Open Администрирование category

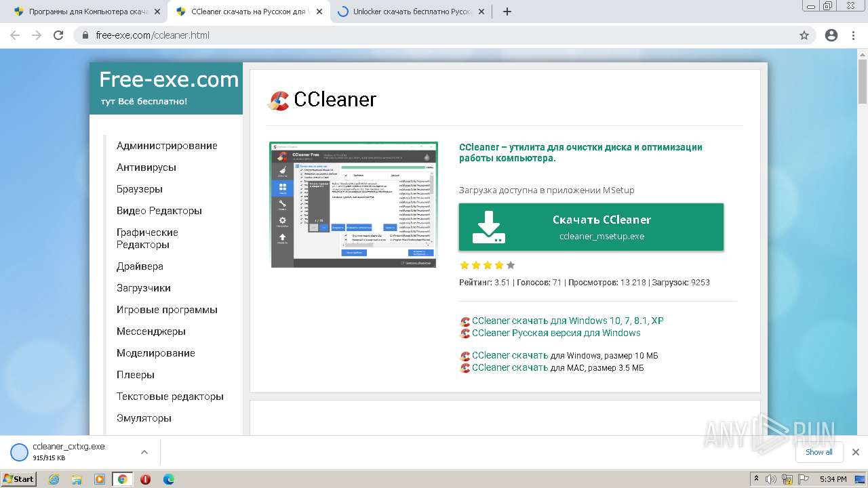click(x=167, y=146)
